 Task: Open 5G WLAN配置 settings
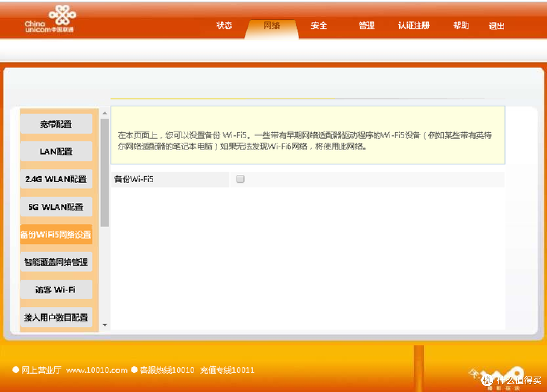click(56, 207)
